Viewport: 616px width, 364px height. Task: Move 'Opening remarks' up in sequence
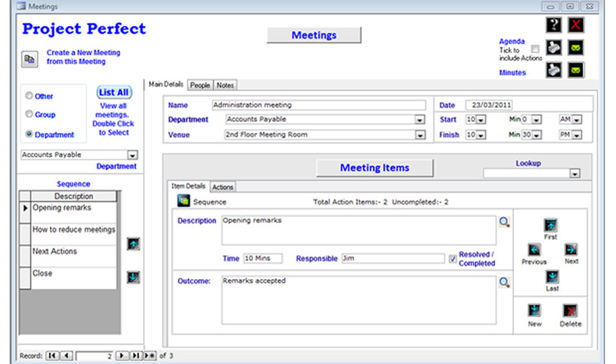pos(134,244)
